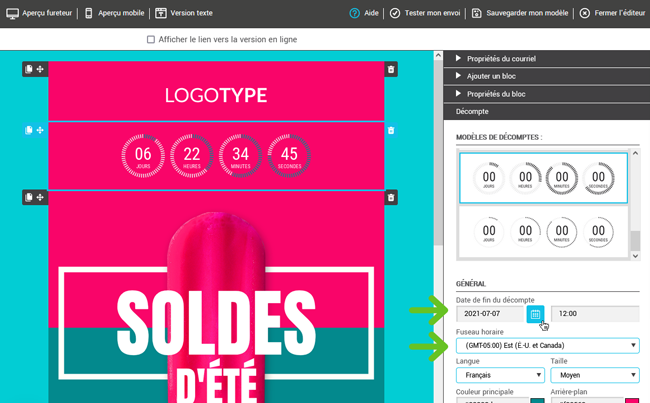Open the calendar date picker icon
Screen dimensions: 650x403
[535, 314]
